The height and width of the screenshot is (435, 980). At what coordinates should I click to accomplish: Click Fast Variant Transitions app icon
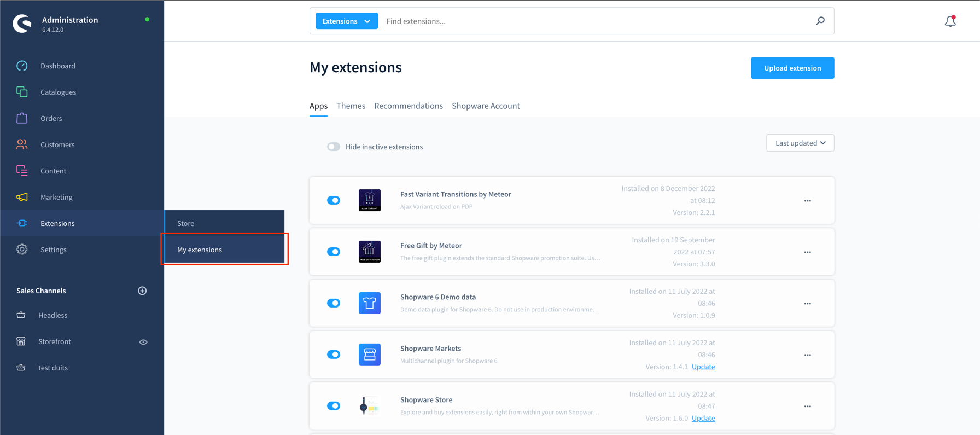click(370, 200)
